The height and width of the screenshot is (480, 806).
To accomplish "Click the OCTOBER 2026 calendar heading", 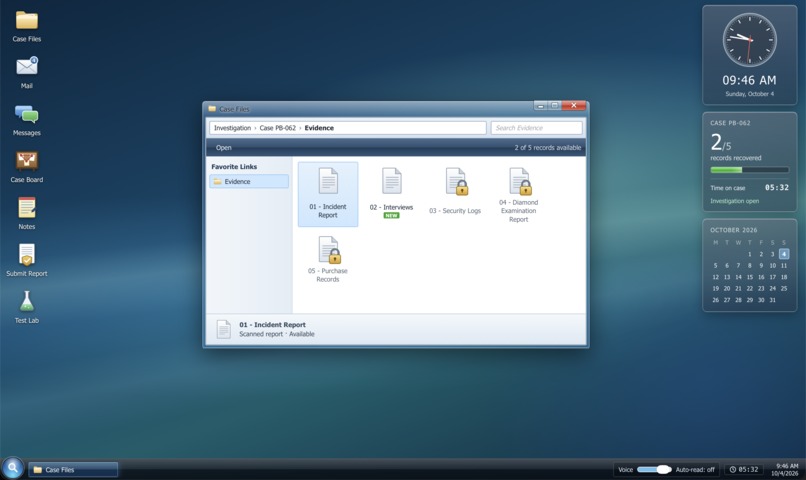I will (734, 230).
